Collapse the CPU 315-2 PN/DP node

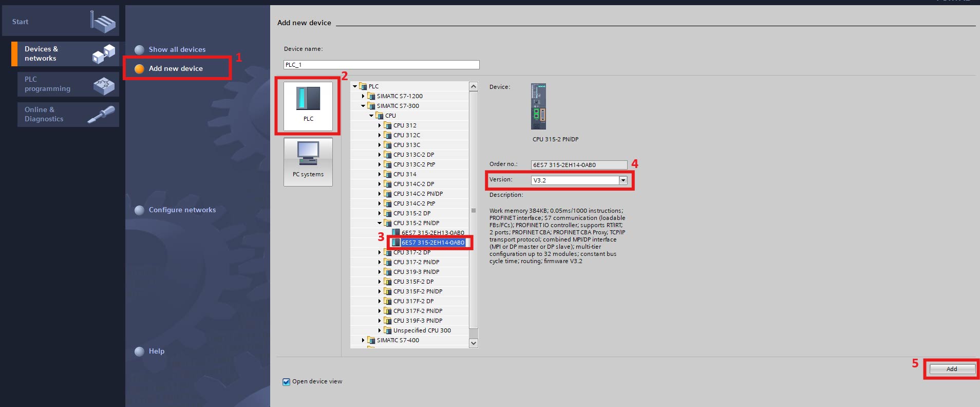380,223
